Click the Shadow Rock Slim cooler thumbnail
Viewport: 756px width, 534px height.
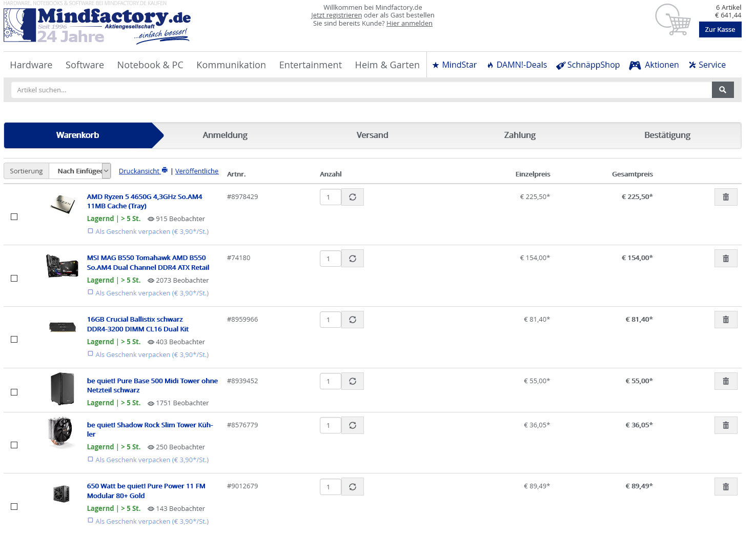62,432
